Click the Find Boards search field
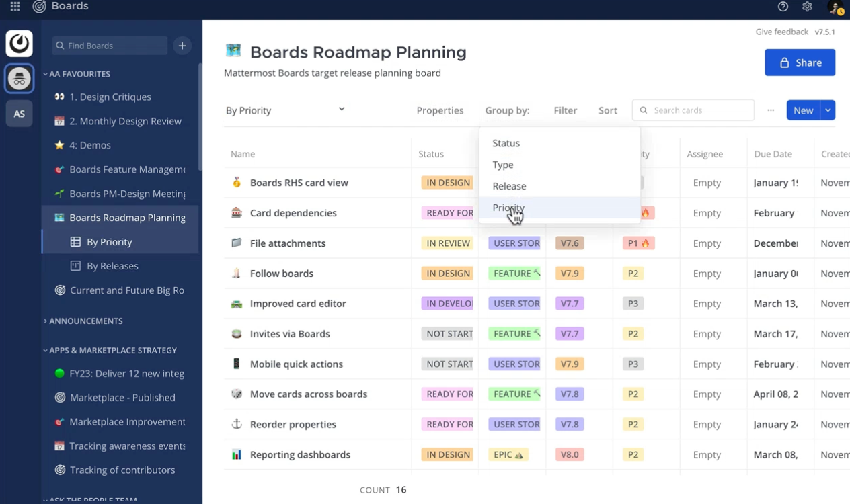This screenshot has height=504, width=850. tap(110, 46)
